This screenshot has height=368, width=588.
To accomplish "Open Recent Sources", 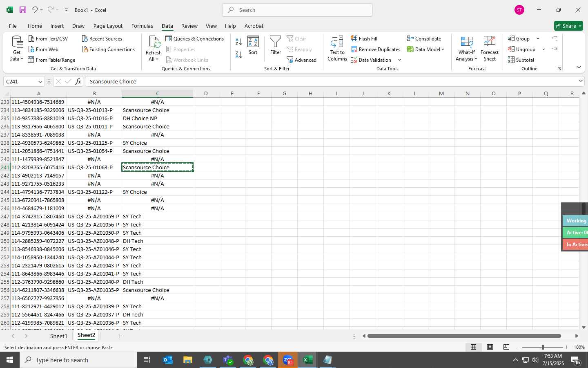I will click(x=102, y=38).
